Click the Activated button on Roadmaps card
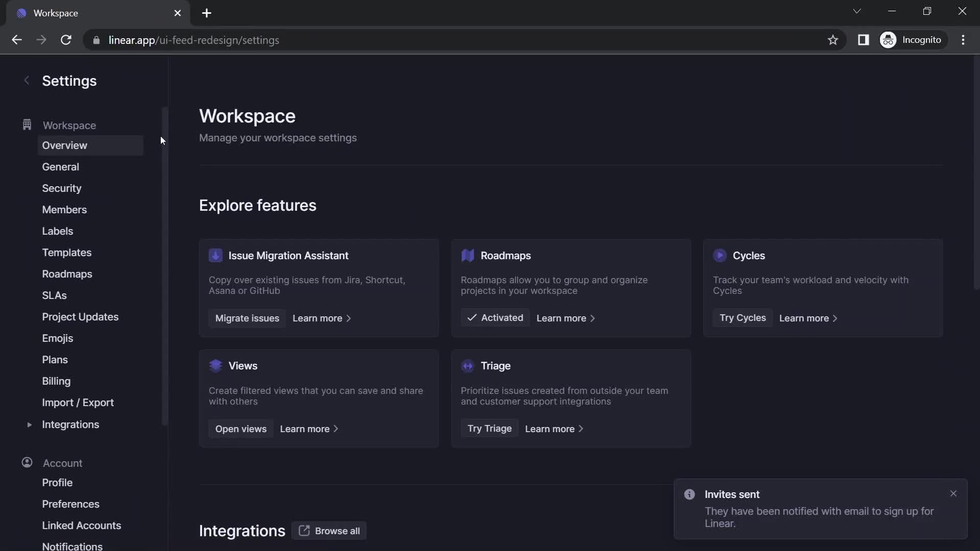The height and width of the screenshot is (551, 980). click(x=495, y=318)
